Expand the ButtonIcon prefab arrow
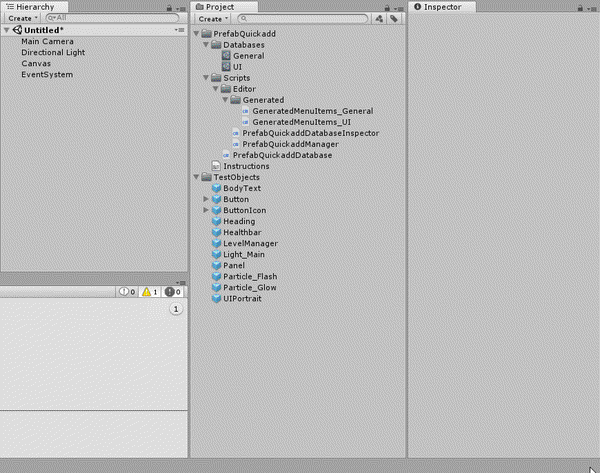The image size is (600, 473). click(206, 211)
